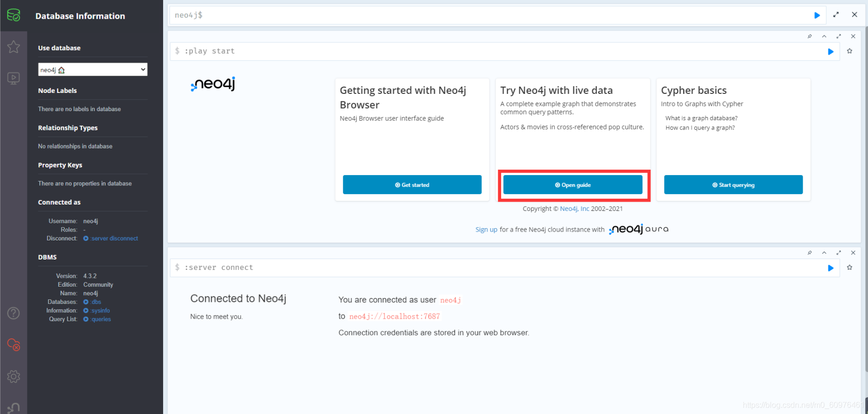Image resolution: width=868 pixels, height=414 pixels.
Task: Click the Neo4j Aura logo
Action: pos(639,229)
